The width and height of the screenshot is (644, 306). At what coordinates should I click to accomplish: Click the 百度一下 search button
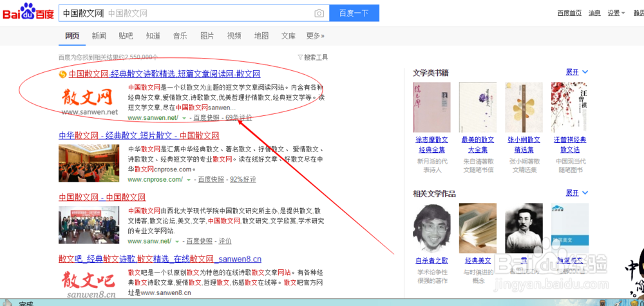[354, 13]
